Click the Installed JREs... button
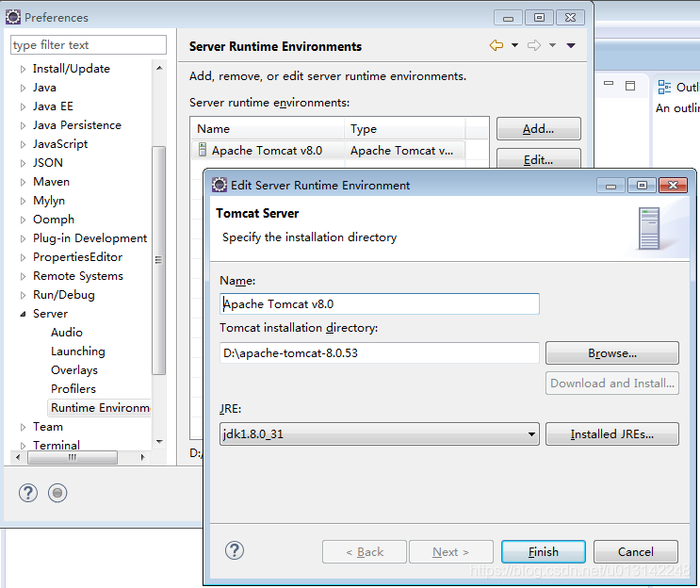The image size is (700, 588). coord(612,434)
